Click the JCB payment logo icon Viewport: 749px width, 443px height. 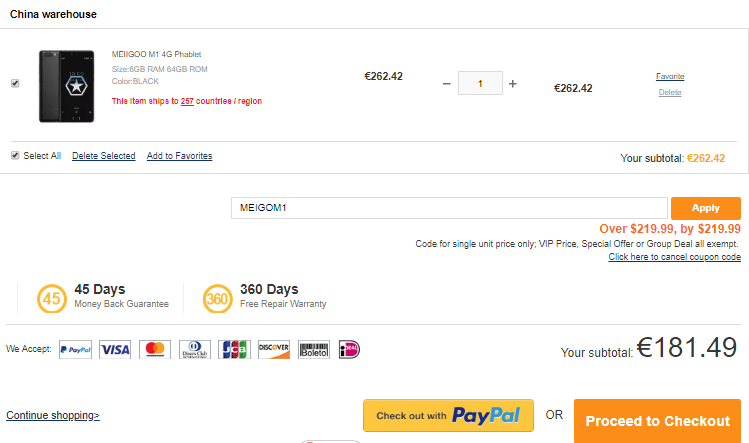pos(235,349)
